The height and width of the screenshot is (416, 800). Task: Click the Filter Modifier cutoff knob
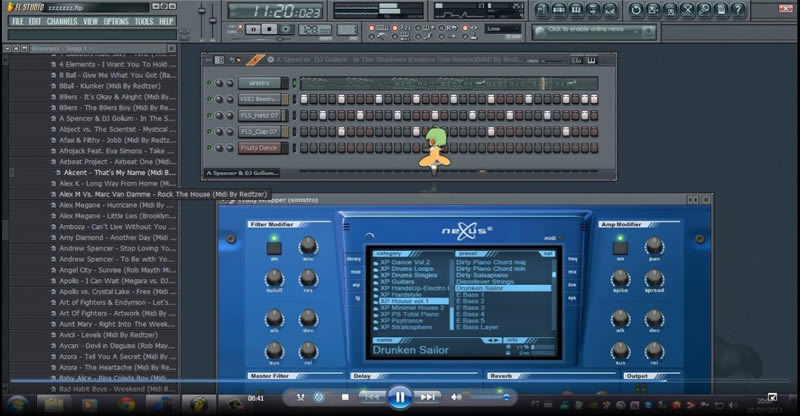click(274, 279)
